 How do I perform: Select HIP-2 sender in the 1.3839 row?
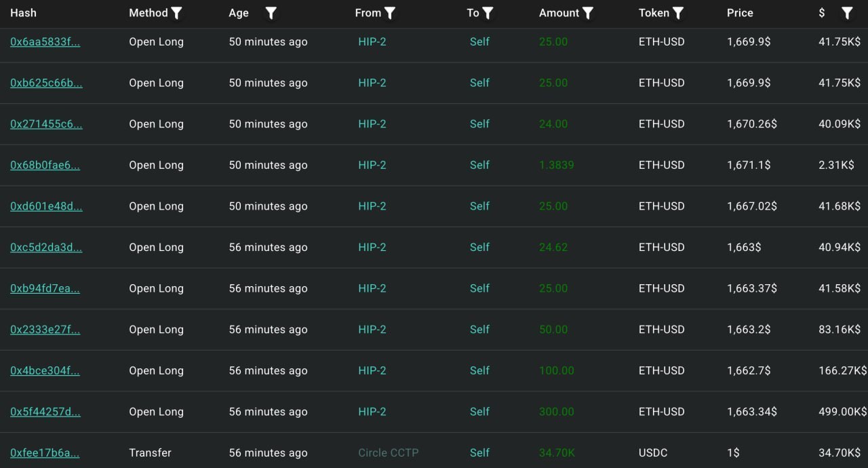coord(372,165)
